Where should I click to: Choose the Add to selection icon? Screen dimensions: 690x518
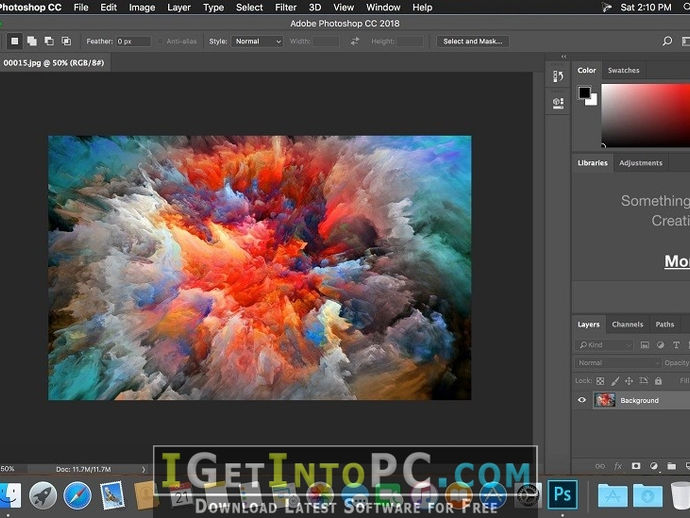(32, 41)
